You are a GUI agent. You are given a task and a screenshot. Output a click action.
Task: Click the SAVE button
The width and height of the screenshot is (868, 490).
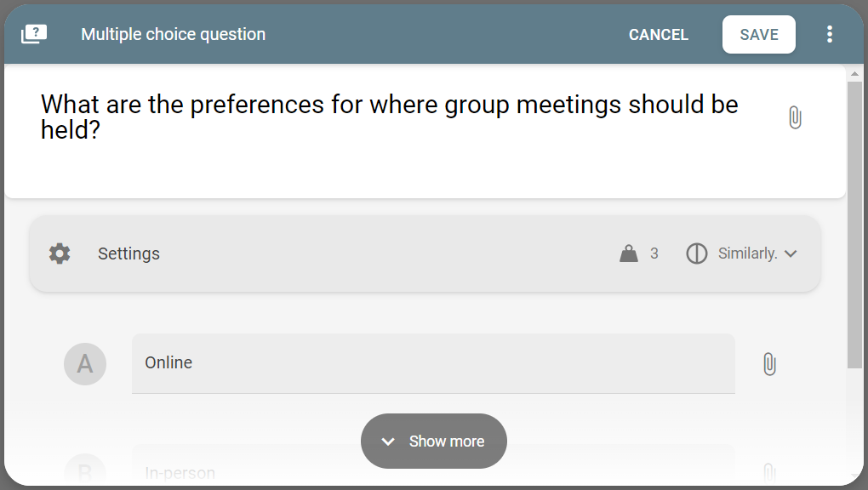(758, 34)
